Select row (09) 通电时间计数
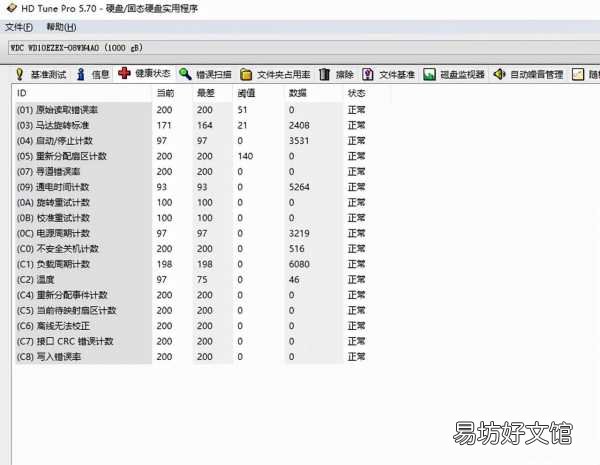 (191, 187)
